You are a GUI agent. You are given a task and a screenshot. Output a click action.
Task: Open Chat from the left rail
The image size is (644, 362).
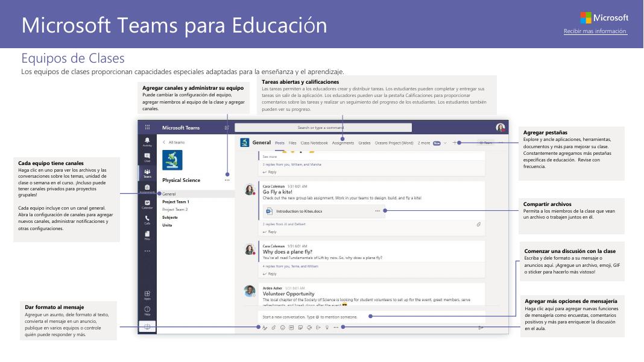pyautogui.click(x=147, y=157)
